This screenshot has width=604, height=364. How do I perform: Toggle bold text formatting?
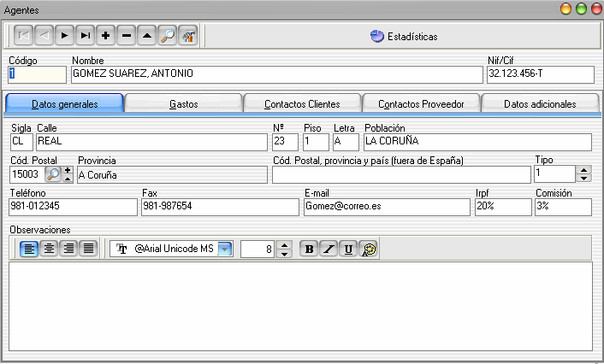(x=309, y=249)
